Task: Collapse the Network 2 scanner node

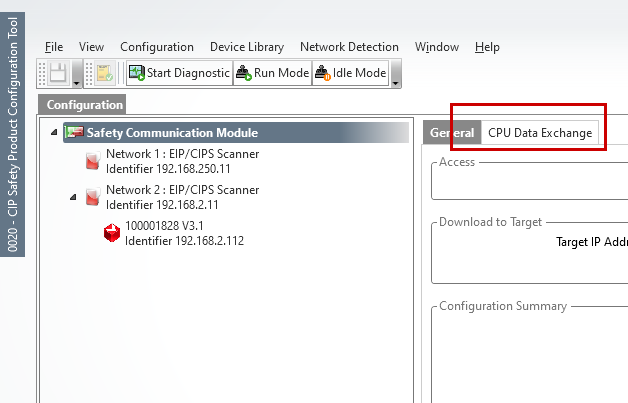Action: point(73,197)
